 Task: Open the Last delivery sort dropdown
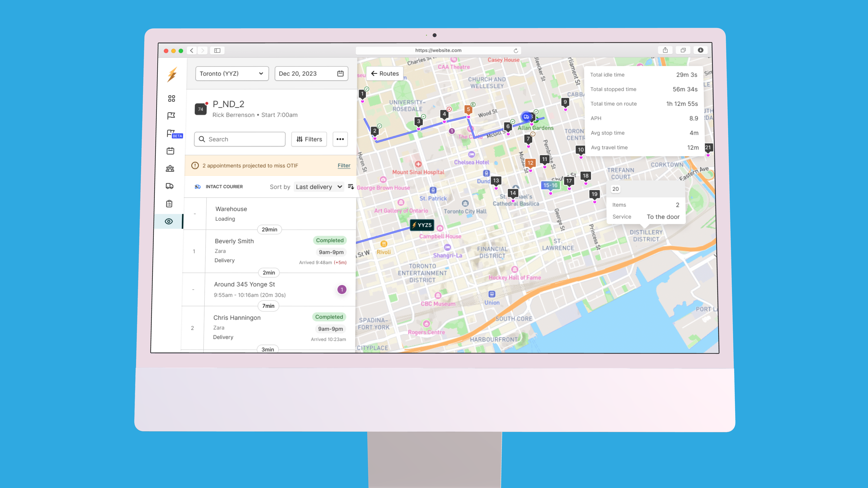319,187
